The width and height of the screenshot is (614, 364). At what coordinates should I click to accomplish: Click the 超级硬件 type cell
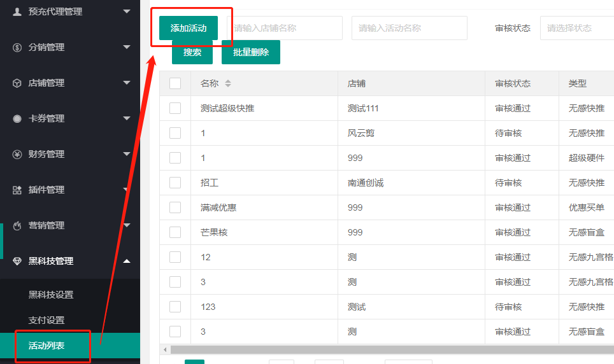pyautogui.click(x=587, y=158)
